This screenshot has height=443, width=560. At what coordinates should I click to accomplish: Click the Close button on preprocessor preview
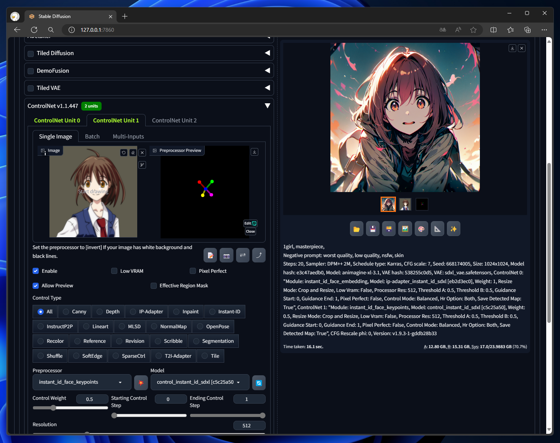pos(250,232)
